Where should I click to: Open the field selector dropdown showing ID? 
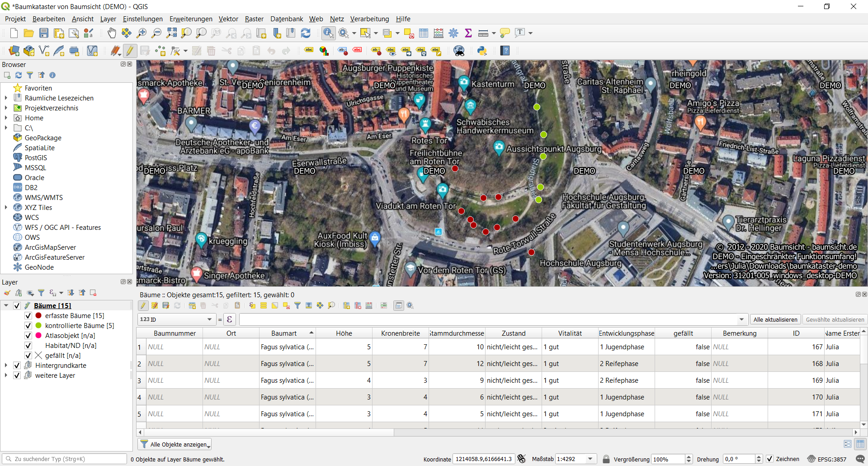pos(176,319)
